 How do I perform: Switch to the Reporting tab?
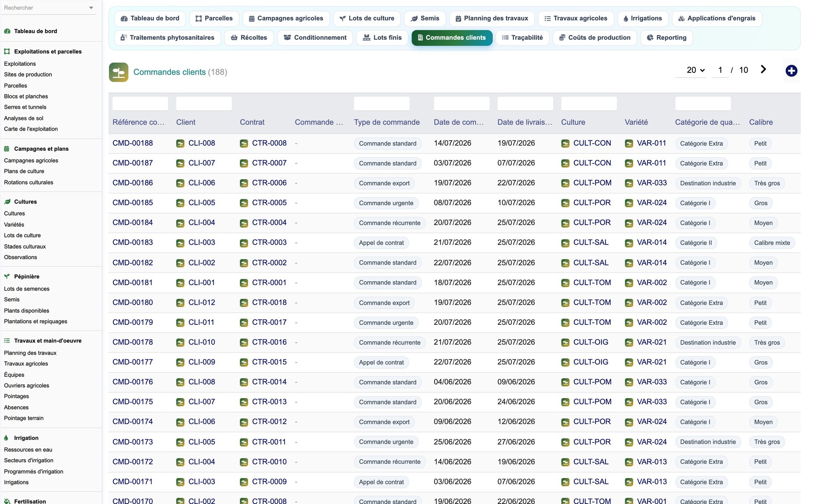(x=666, y=38)
